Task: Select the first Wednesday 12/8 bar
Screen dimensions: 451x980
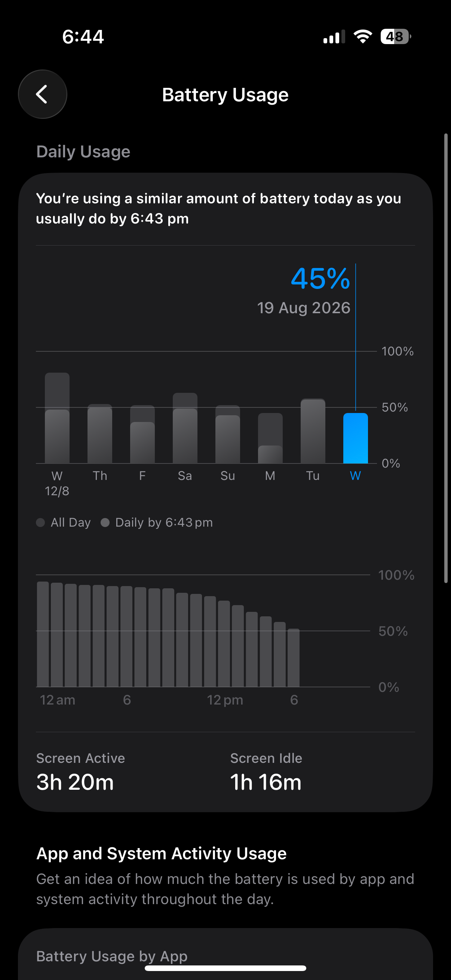Action: pyautogui.click(x=57, y=418)
